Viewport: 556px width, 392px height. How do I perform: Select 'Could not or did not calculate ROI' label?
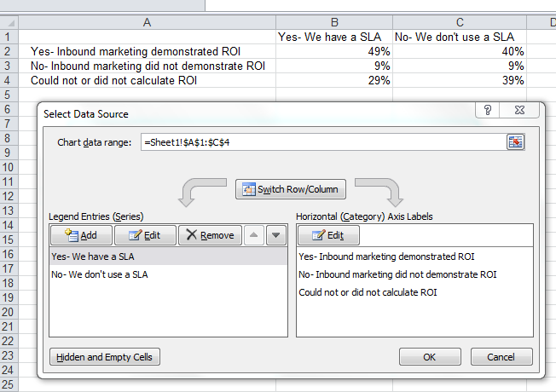pyautogui.click(x=368, y=292)
